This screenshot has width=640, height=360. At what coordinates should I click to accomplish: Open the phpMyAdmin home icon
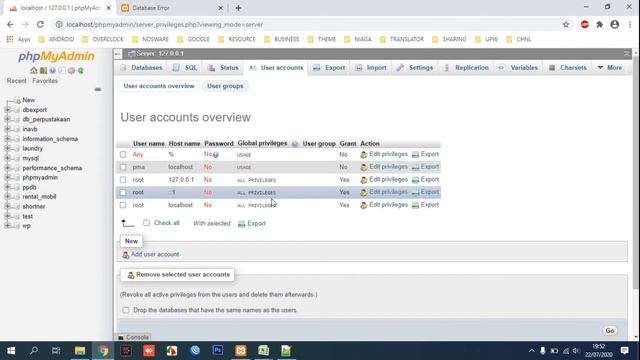(x=34, y=71)
